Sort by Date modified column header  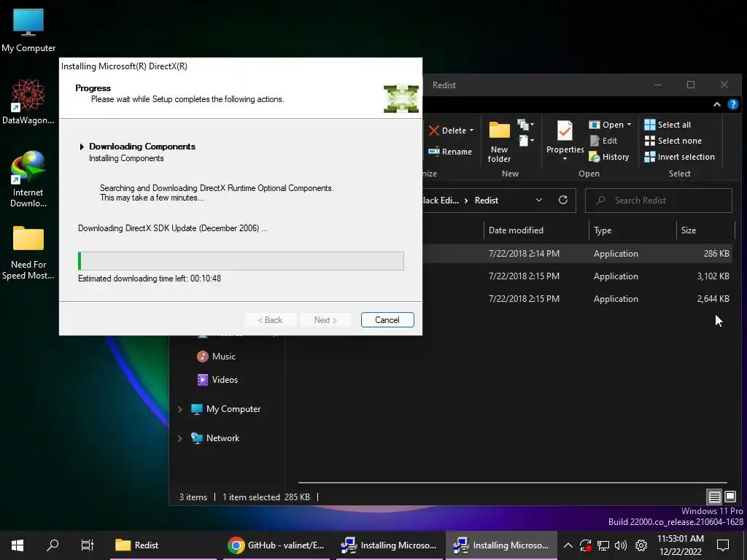(x=535, y=230)
